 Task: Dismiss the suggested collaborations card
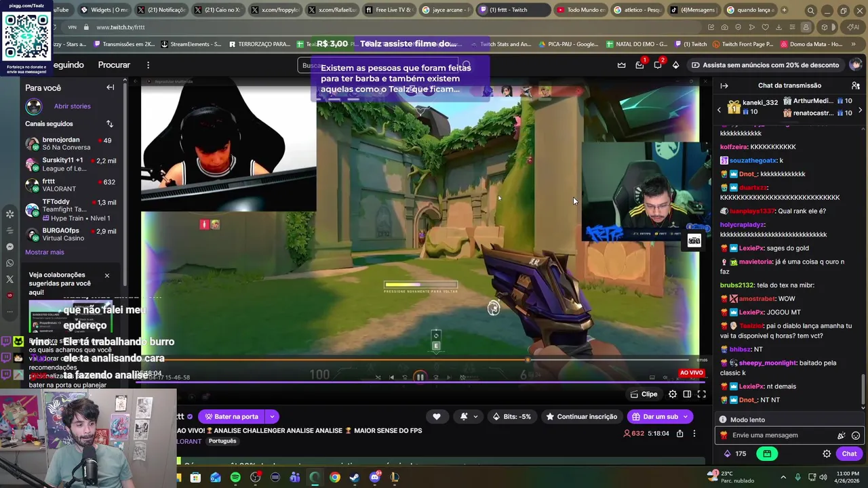click(106, 276)
